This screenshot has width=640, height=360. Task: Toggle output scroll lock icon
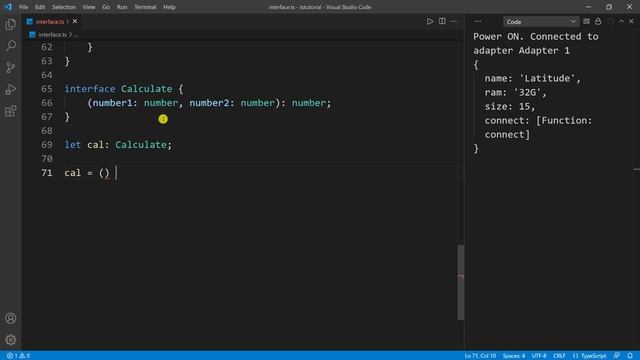point(598,21)
